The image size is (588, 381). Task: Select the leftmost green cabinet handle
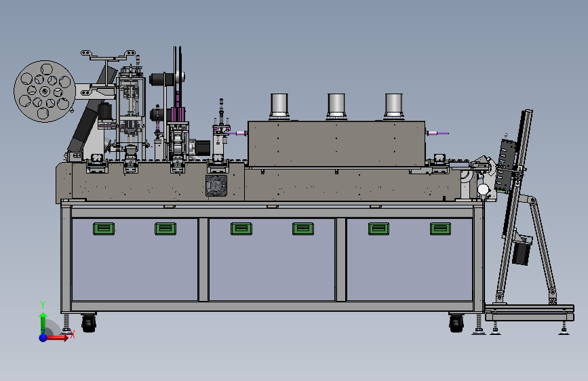[x=104, y=228]
